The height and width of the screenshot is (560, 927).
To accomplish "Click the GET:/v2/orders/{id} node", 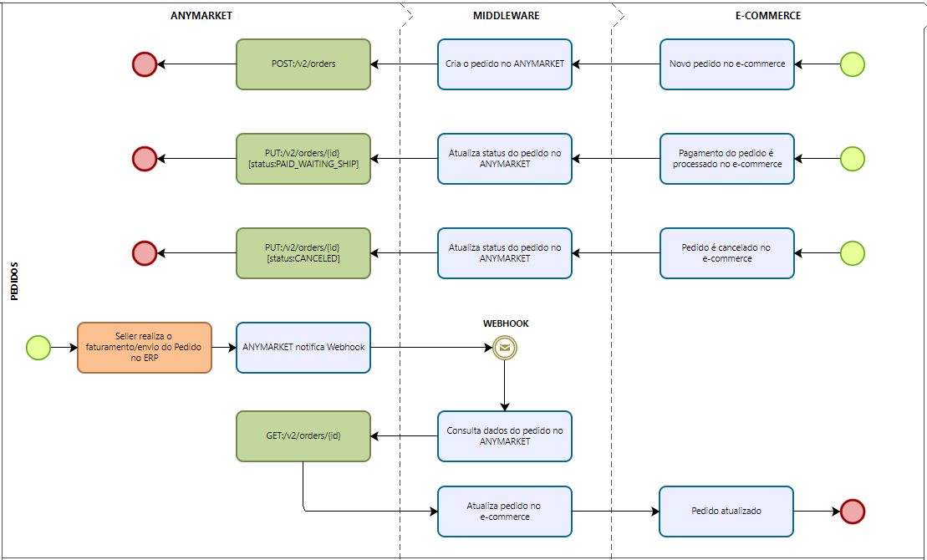I will (x=303, y=436).
